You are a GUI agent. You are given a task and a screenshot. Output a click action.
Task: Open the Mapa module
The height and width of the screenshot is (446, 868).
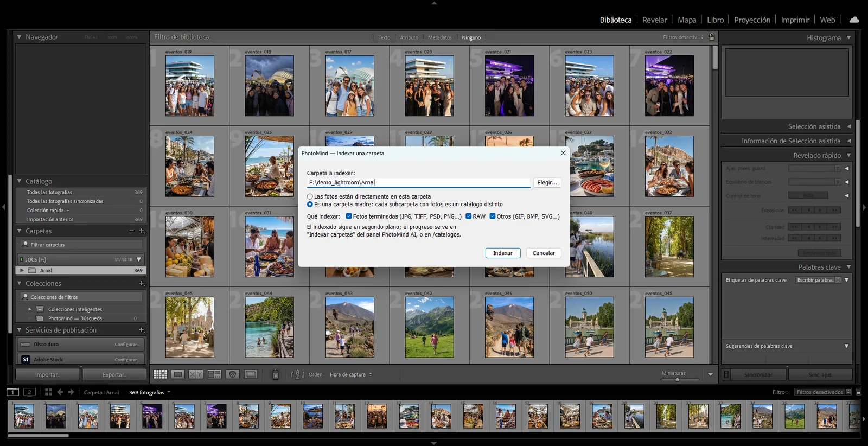pos(687,20)
